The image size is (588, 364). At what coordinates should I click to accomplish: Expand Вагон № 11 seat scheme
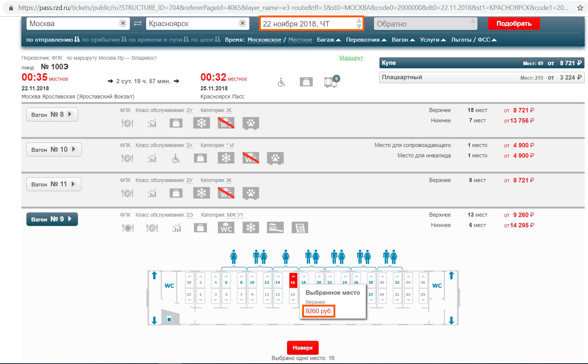[x=54, y=184]
